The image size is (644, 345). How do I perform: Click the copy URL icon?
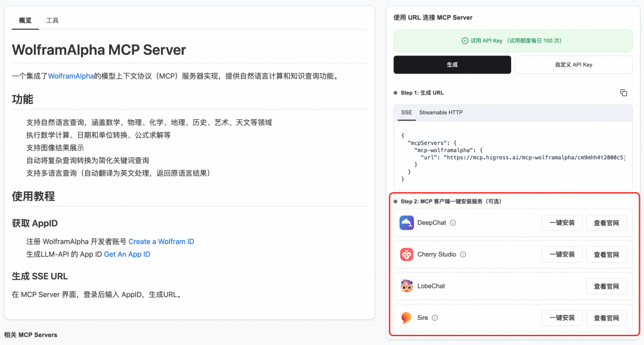click(x=624, y=93)
